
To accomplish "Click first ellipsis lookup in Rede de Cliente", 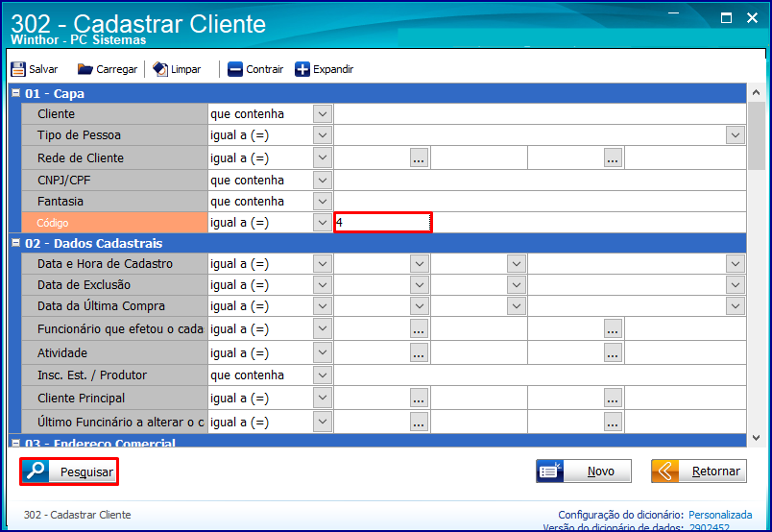I will [x=419, y=157].
